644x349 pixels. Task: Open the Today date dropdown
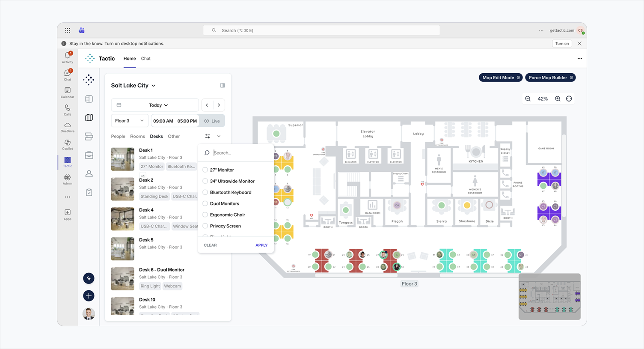(155, 105)
